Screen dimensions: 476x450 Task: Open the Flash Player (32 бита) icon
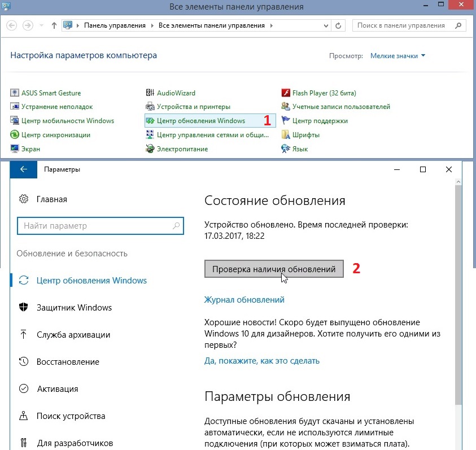point(286,93)
